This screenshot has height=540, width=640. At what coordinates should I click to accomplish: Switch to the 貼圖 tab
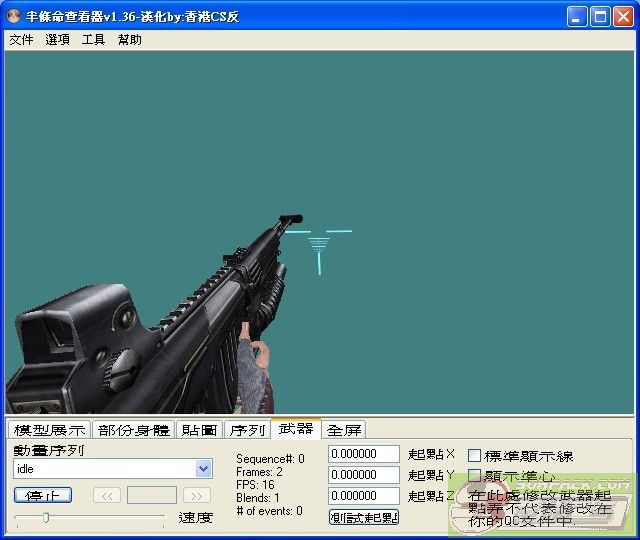click(x=199, y=430)
